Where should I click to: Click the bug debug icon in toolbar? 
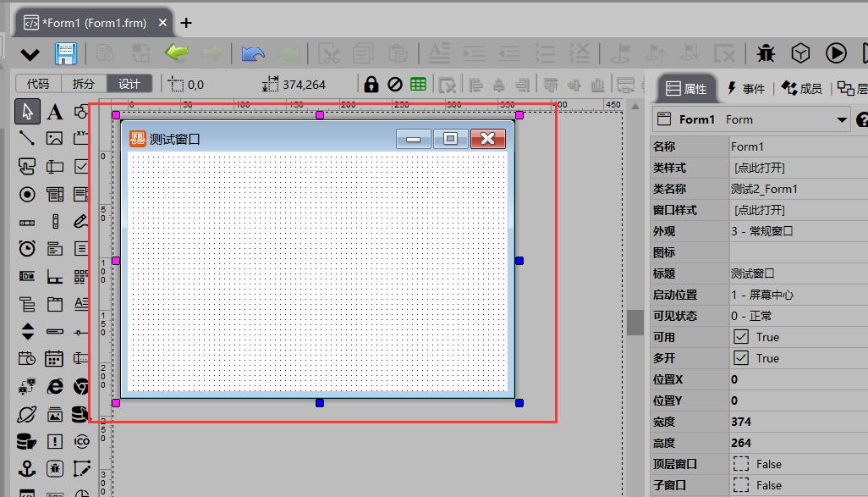(x=766, y=53)
